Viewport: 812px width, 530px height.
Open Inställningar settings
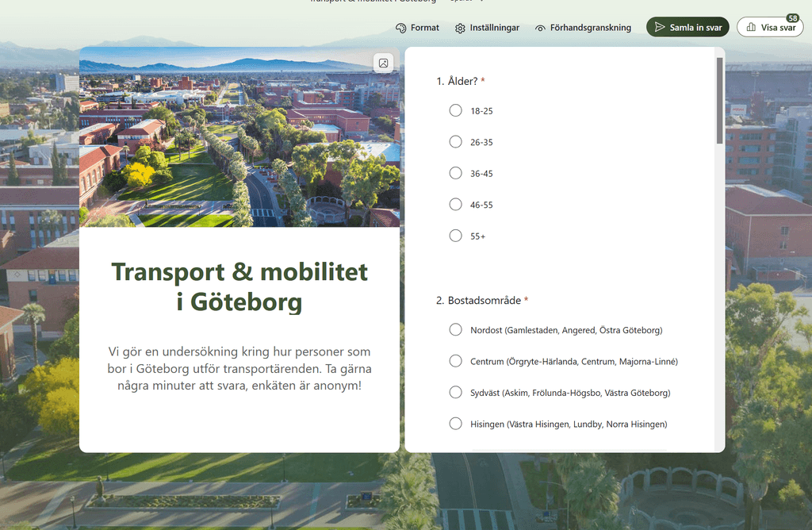click(x=487, y=28)
